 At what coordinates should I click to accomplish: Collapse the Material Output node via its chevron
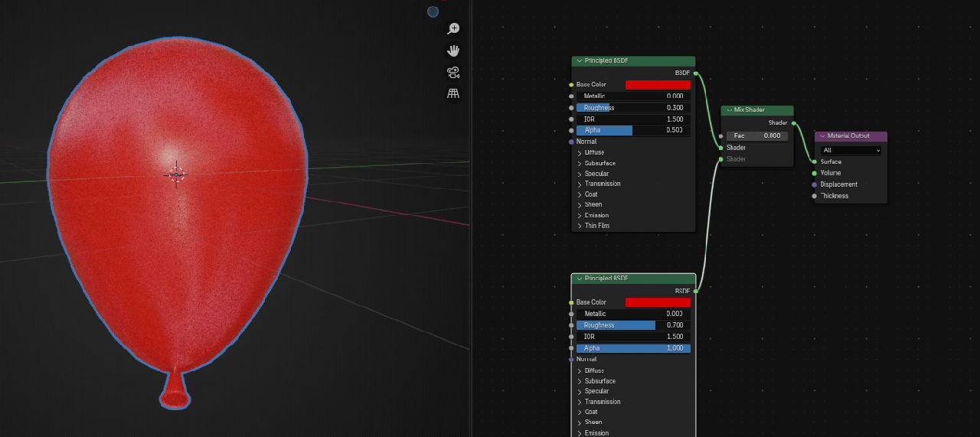coord(822,136)
